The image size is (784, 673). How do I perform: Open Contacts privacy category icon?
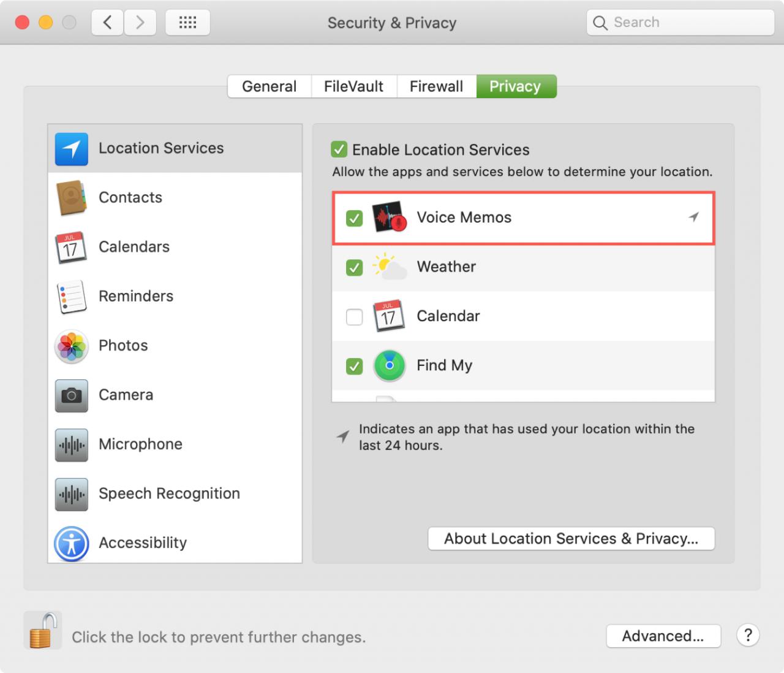pyautogui.click(x=71, y=197)
